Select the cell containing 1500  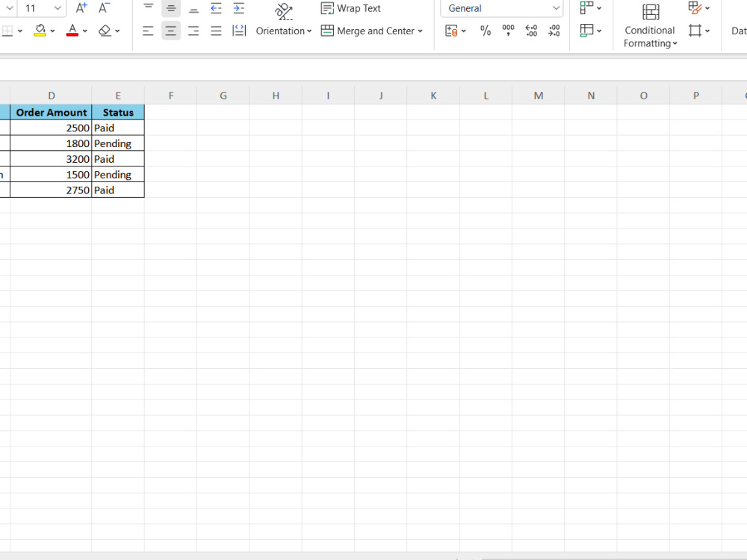pyautogui.click(x=51, y=175)
